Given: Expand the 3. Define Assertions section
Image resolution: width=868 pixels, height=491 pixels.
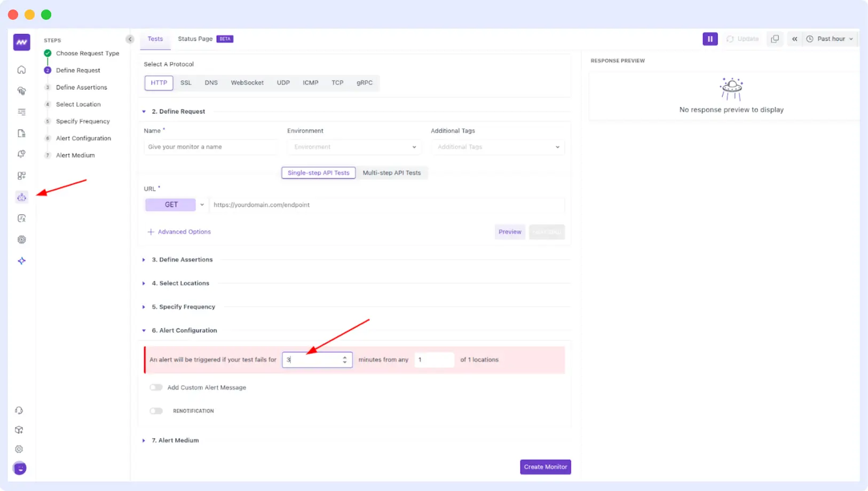Looking at the screenshot, I should click(182, 260).
